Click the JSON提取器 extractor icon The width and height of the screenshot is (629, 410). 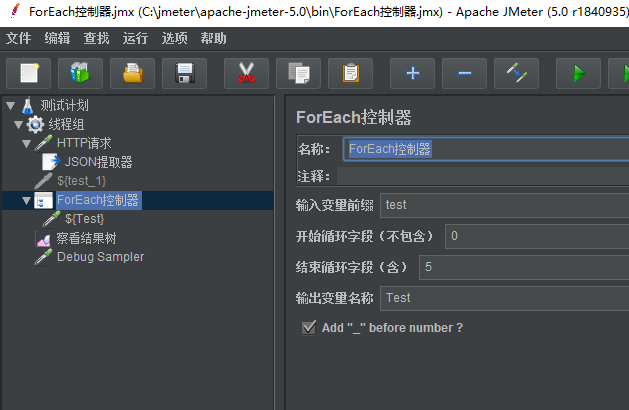pos(51,162)
